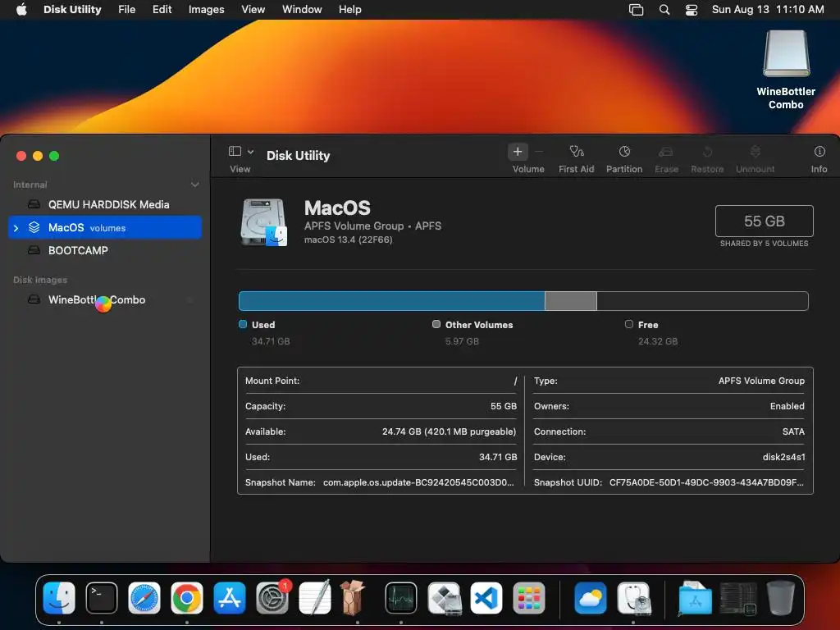Image resolution: width=840 pixels, height=630 pixels.
Task: Open the Apple menu
Action: coord(21,9)
